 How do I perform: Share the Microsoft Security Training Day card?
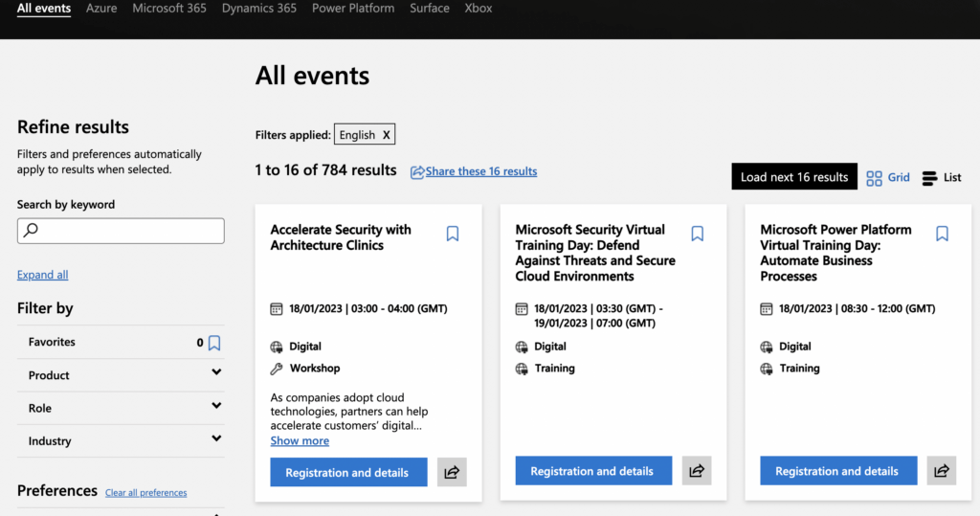[x=697, y=471]
